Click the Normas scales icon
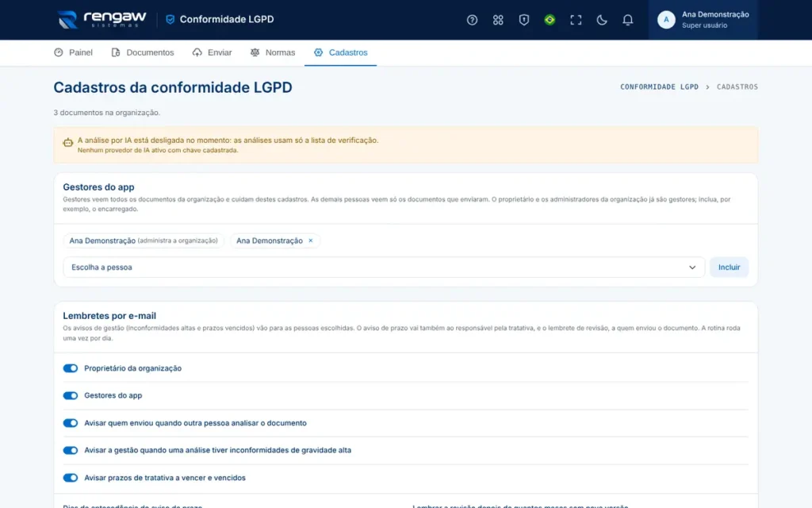 (255, 52)
